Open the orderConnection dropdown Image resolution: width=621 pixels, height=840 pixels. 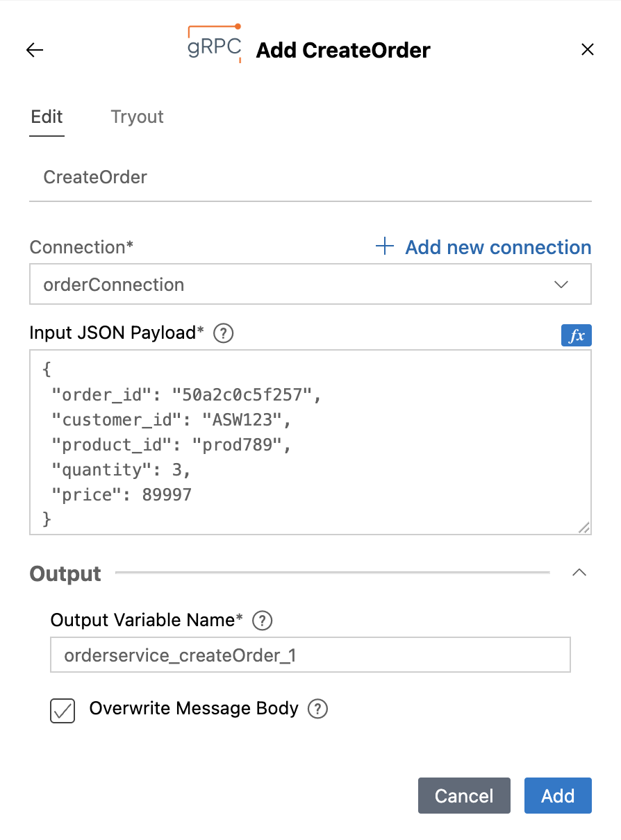(x=310, y=284)
